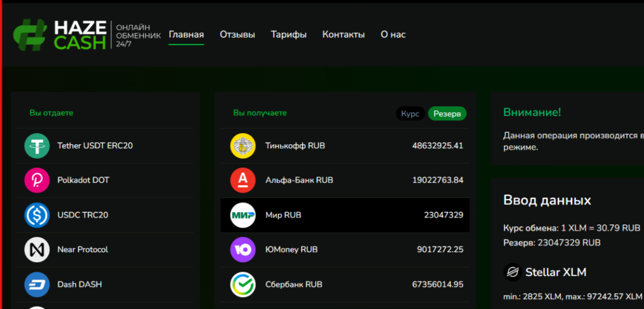The height and width of the screenshot is (309, 644).
Task: Go to the Тарифы tab
Action: click(289, 34)
